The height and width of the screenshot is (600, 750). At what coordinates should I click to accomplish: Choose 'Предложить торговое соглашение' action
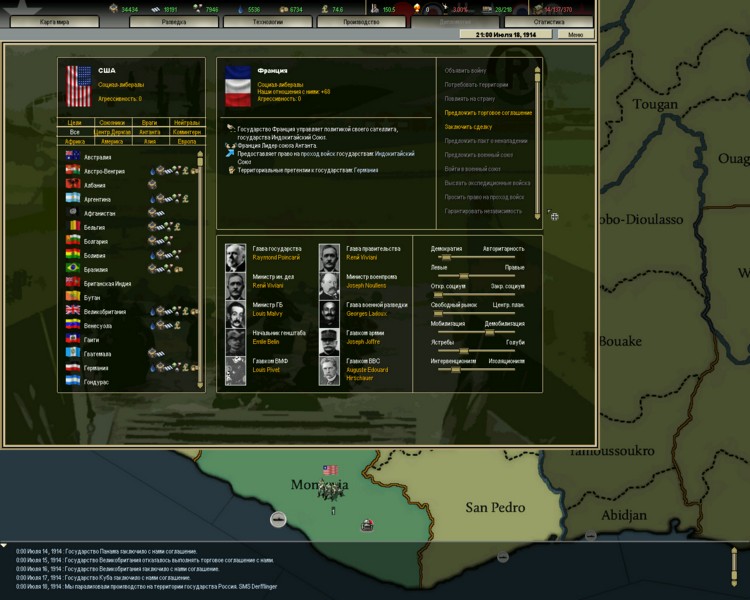[488, 113]
